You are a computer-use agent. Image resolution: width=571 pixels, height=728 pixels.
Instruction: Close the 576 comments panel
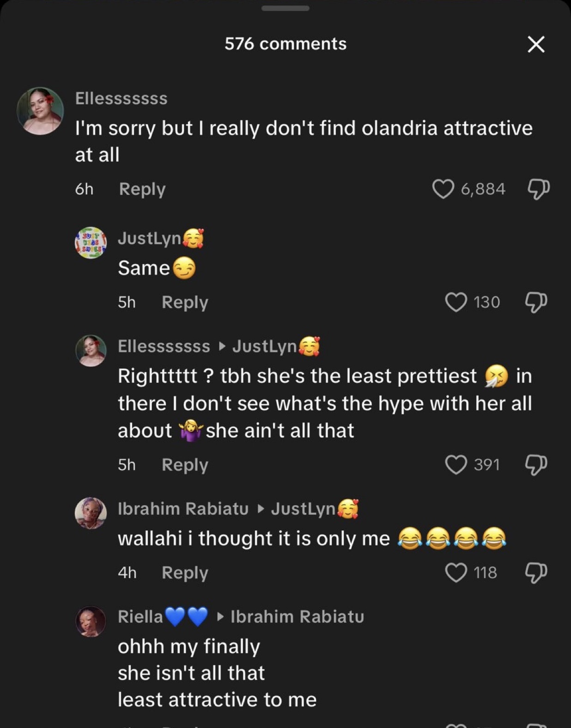536,44
